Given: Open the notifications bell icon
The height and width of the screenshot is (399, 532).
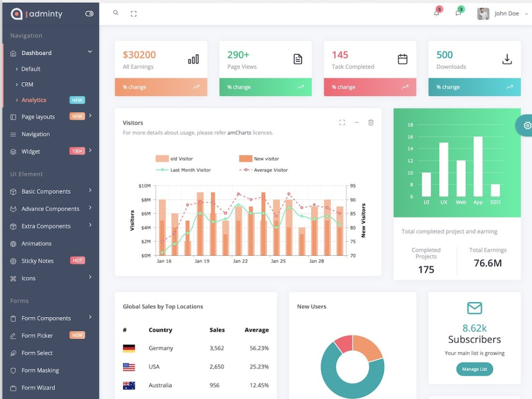Looking at the screenshot, I should (436, 13).
